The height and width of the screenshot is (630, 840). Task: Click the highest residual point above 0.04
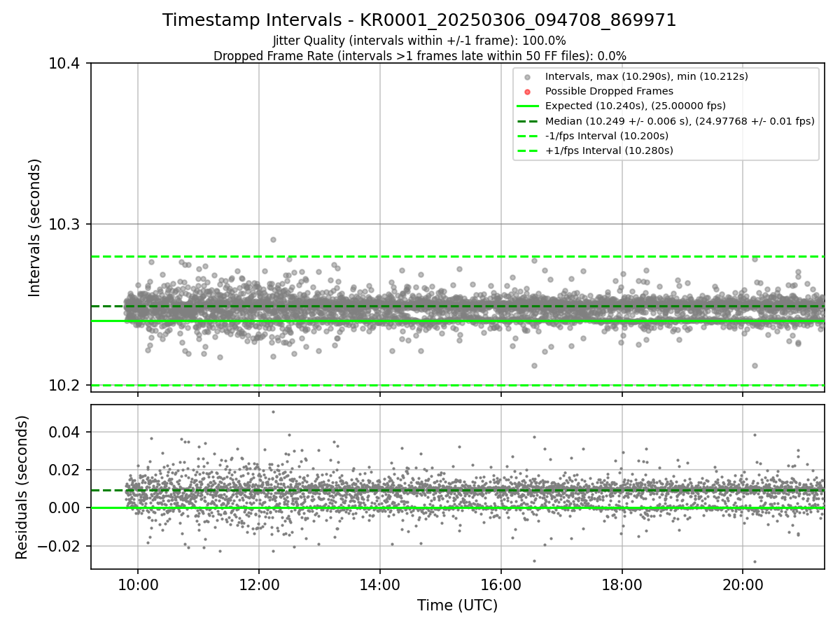[x=273, y=412]
